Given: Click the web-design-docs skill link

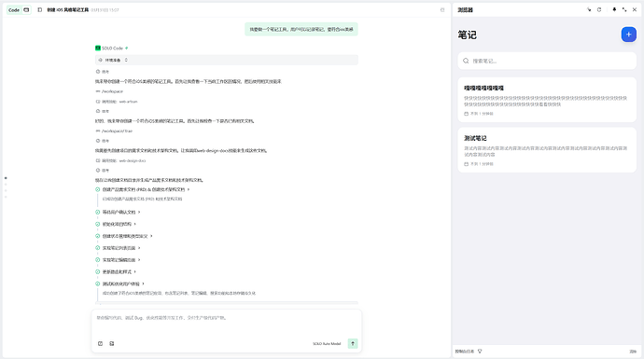Looking at the screenshot, I should coord(133,160).
